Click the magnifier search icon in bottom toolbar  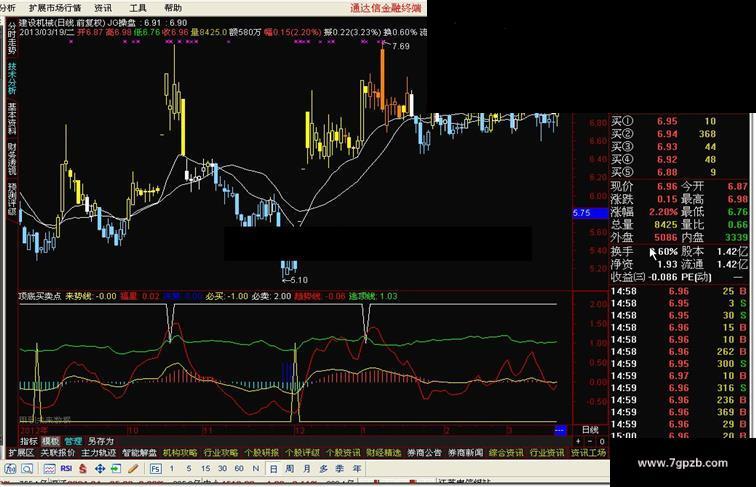(x=27, y=468)
